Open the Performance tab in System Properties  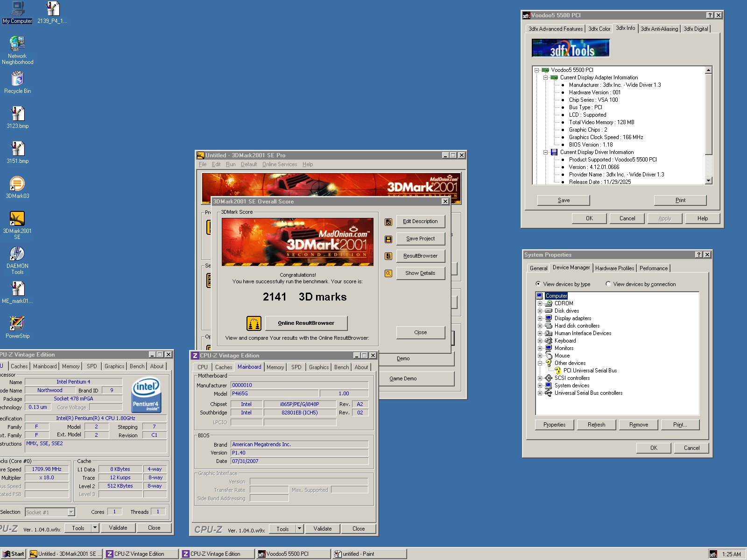pos(654,268)
